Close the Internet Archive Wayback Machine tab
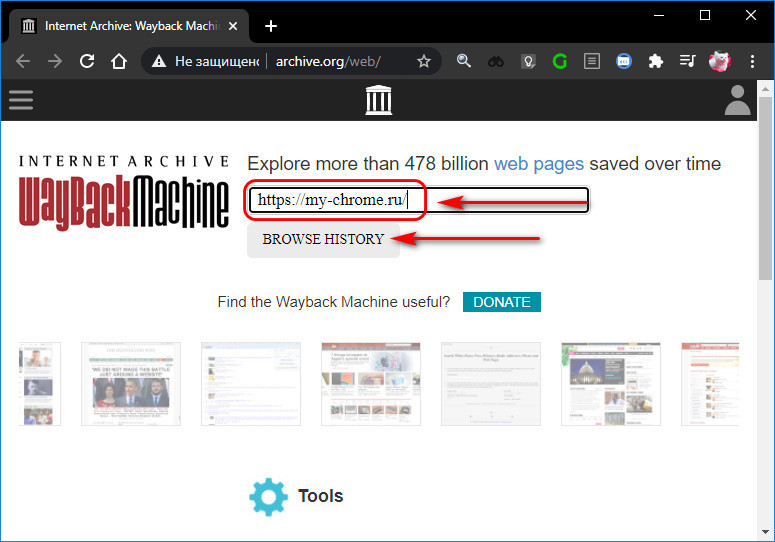The image size is (775, 542). coord(233,26)
